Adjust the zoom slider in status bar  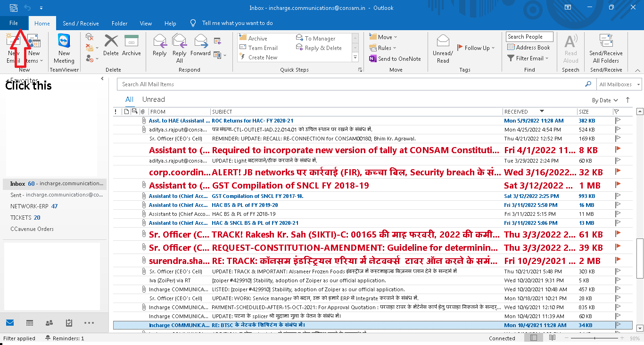[594, 338]
